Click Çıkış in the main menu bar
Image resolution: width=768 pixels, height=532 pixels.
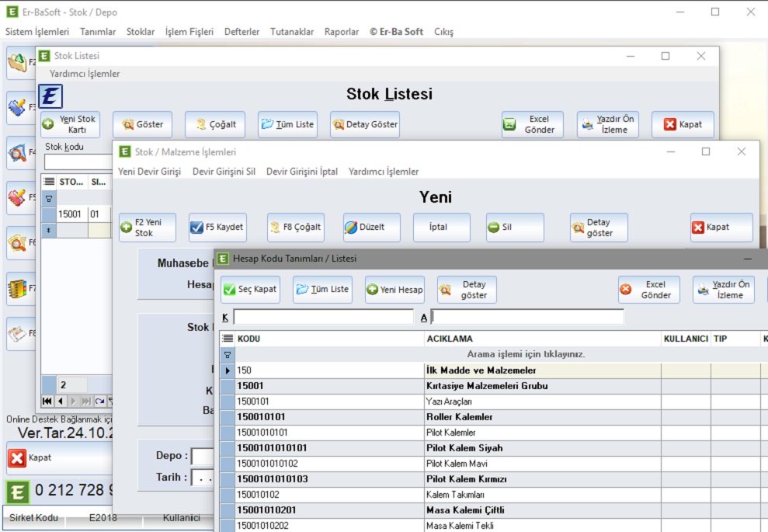[x=443, y=32]
